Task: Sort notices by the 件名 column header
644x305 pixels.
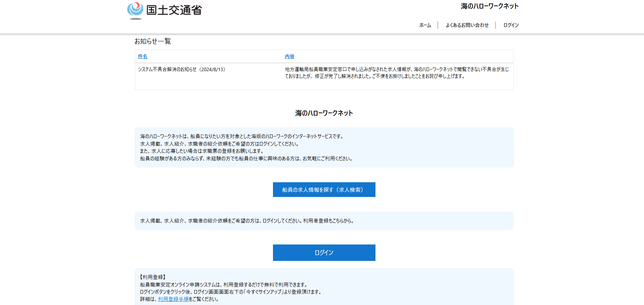Action: coord(142,56)
